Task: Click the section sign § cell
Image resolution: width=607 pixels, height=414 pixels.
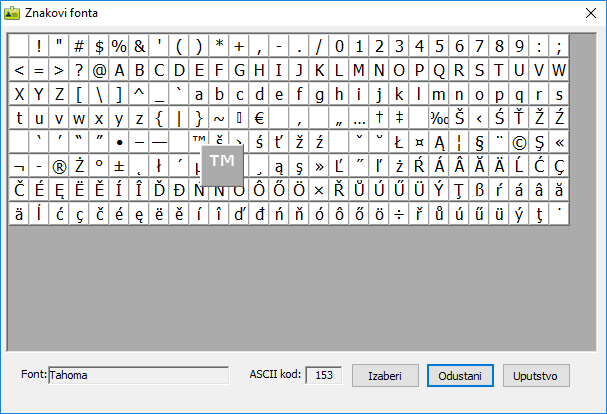Action: coord(478,142)
